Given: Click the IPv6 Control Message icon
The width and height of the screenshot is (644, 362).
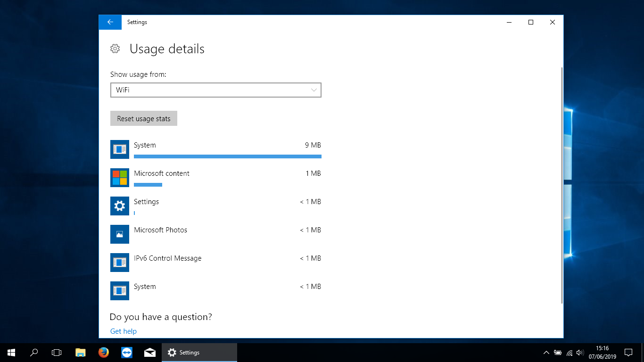Looking at the screenshot, I should coord(120,263).
